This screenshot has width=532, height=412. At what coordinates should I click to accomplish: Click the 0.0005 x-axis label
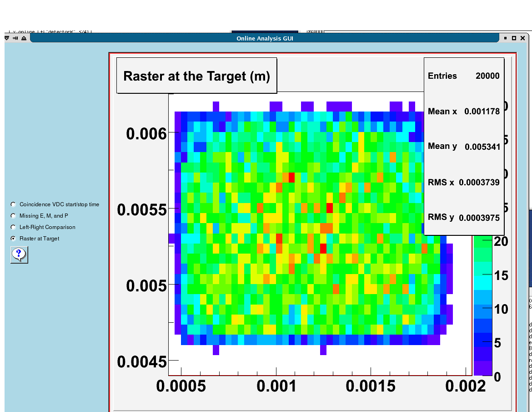tap(181, 386)
